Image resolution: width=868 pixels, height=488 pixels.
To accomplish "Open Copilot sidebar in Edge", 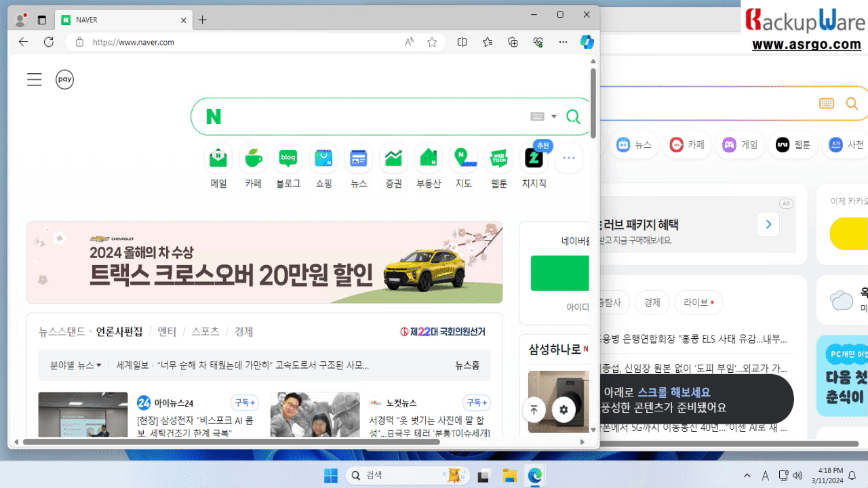I will (x=587, y=42).
